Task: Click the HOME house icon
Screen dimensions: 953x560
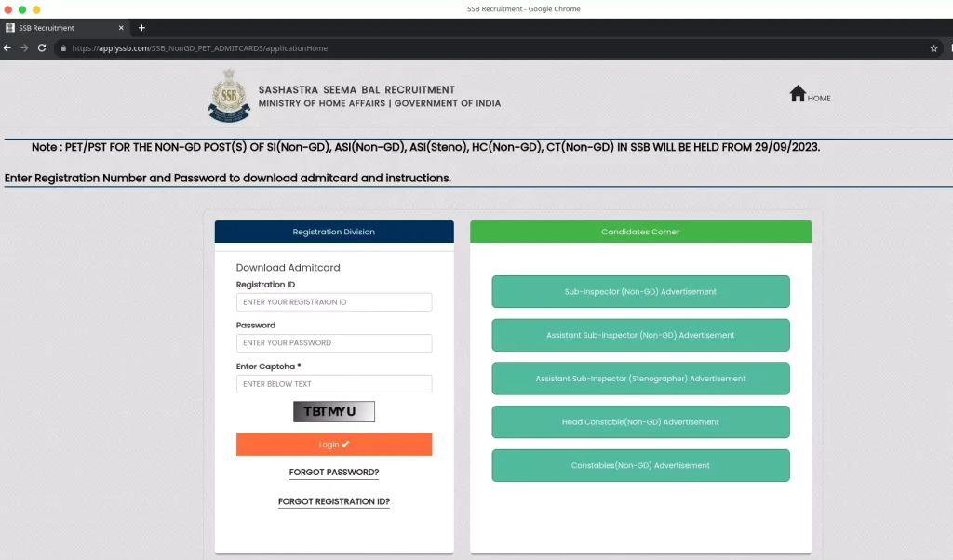Action: tap(798, 94)
